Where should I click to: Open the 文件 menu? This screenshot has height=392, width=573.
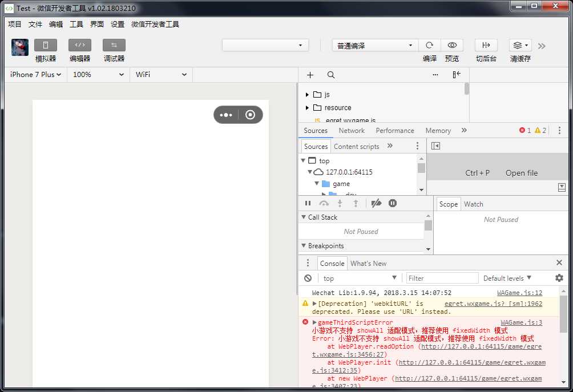[35, 24]
